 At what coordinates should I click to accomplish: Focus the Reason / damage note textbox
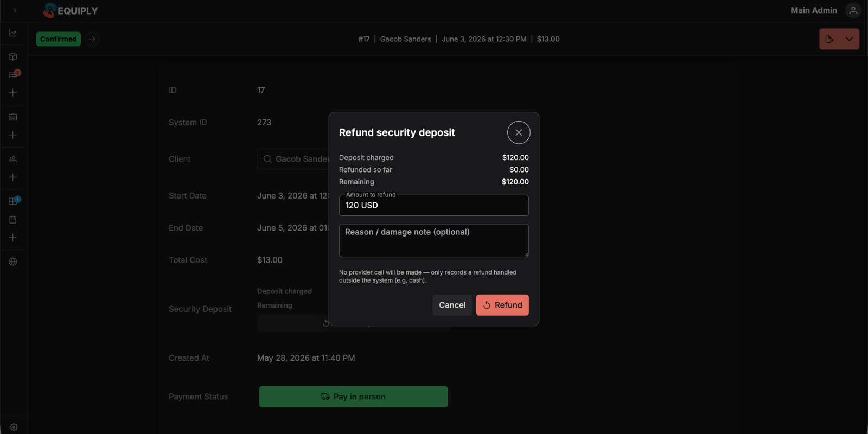pyautogui.click(x=434, y=240)
